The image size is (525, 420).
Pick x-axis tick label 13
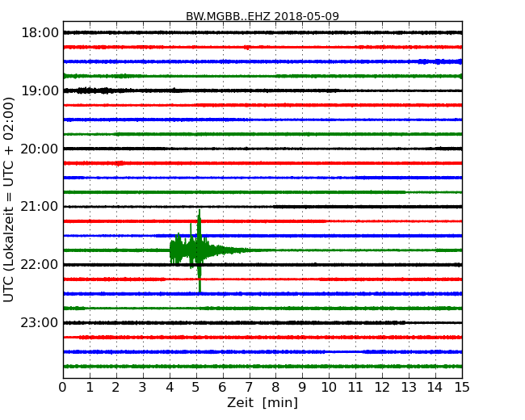[x=409, y=388]
